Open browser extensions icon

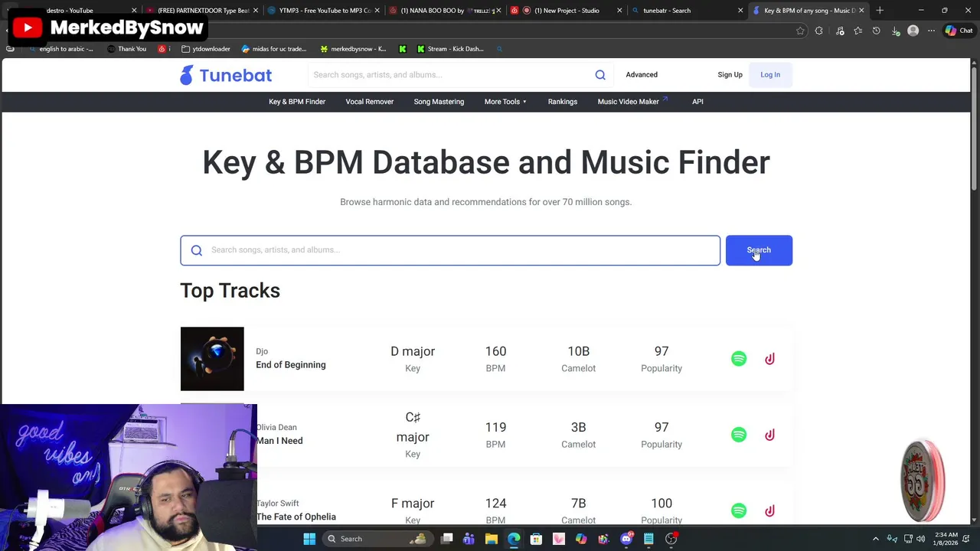tap(819, 31)
